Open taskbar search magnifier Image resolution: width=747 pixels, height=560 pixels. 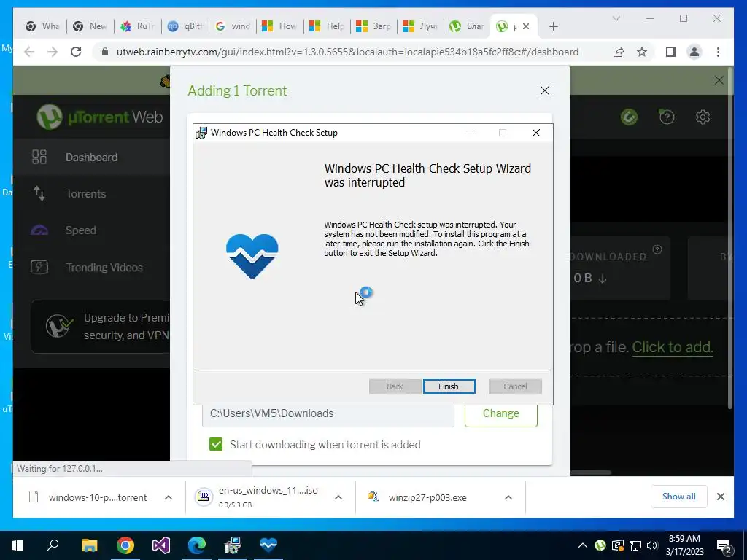click(53, 545)
